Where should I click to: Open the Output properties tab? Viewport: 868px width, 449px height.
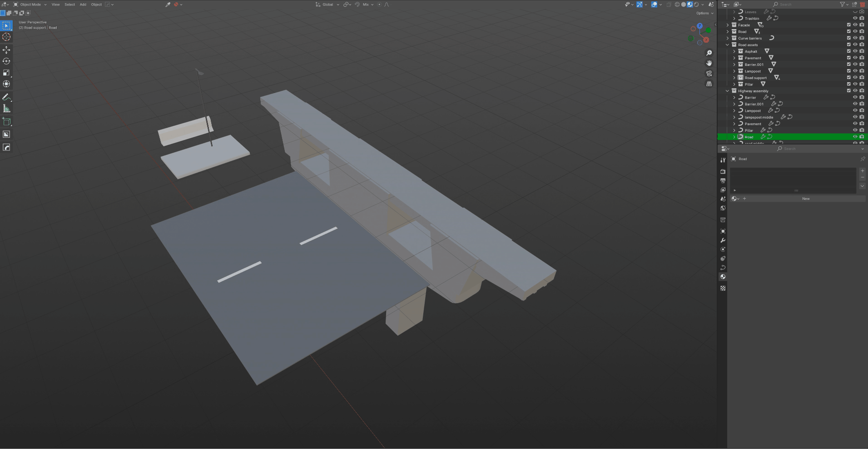click(723, 181)
